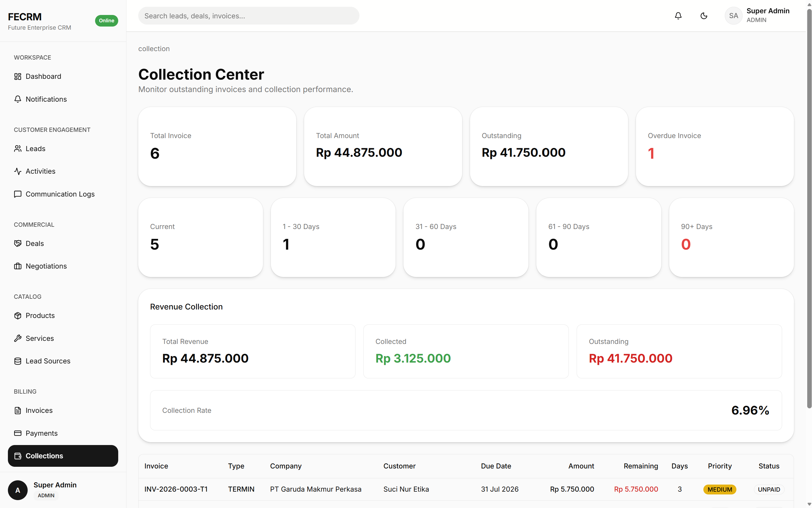The width and height of the screenshot is (812, 508).
Task: Go to Notifications in the sidebar
Action: click(63, 99)
